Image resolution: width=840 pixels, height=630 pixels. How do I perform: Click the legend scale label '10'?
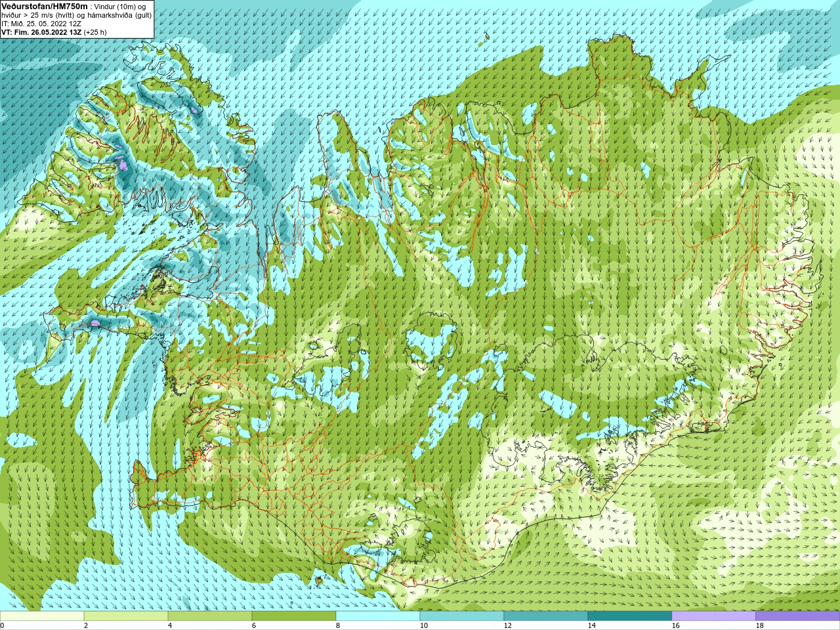(423, 625)
